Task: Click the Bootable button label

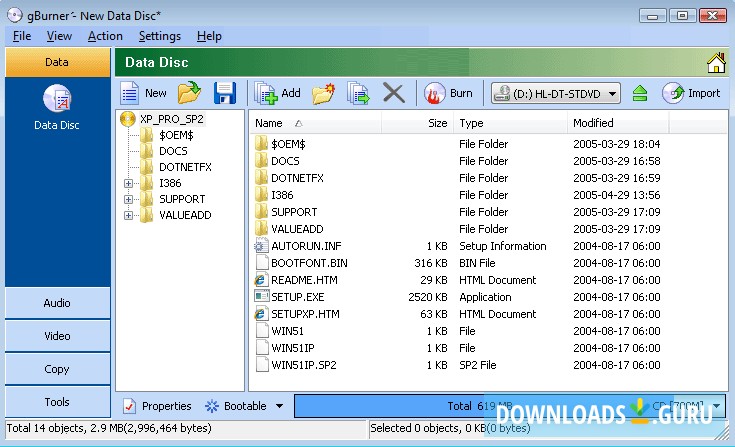Action: click(245, 406)
